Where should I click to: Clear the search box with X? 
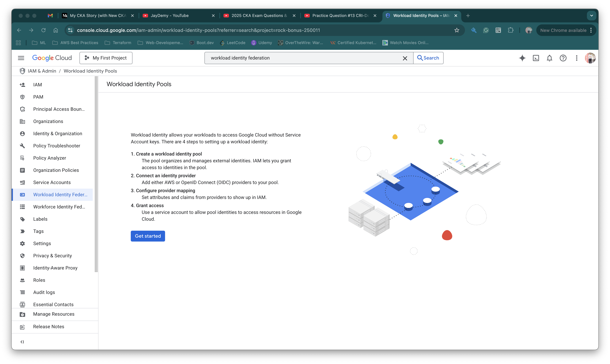405,58
